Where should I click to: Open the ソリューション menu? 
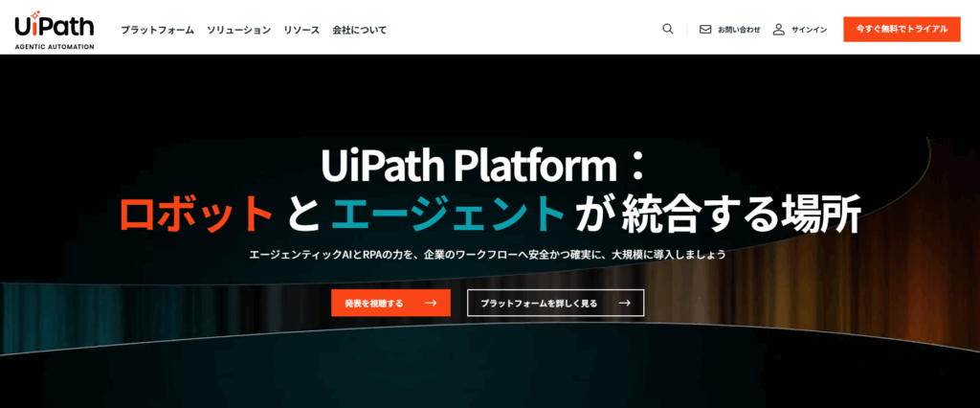coord(238,30)
